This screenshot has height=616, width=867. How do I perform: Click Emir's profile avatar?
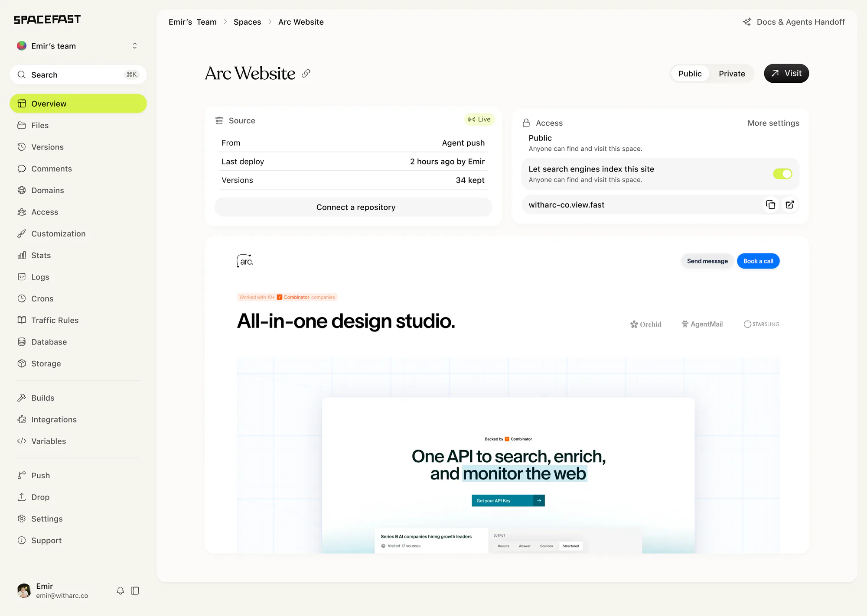24,590
